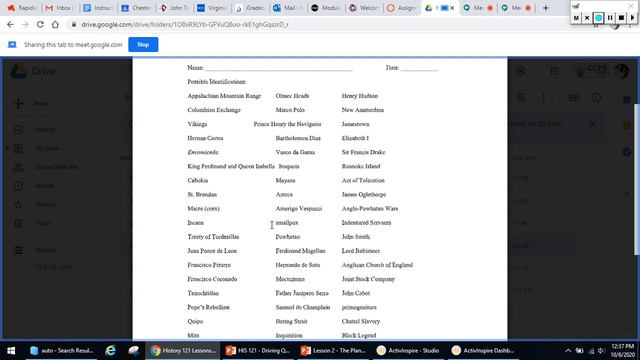Click the recorder play button
Image resolution: width=640 pixels, height=360 pixels.
coord(632,18)
